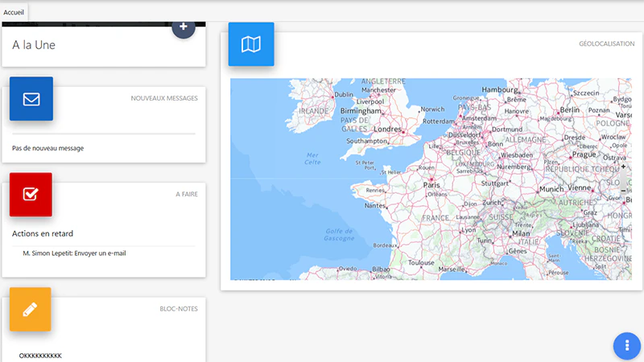
Task: Open the three-dot floating action button
Action: point(627,346)
